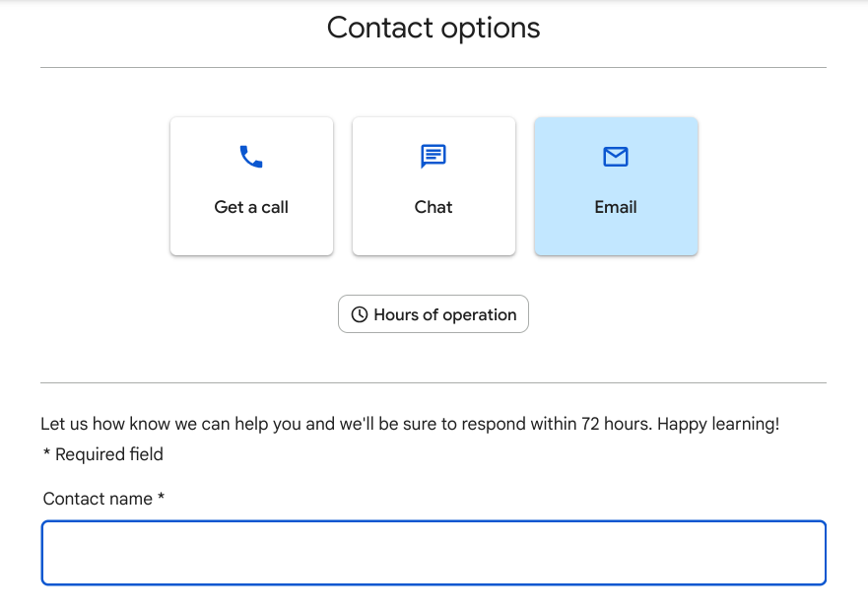Click the divider line below Contact options heading
Viewport: 868px width, 612px height.
pos(434,68)
